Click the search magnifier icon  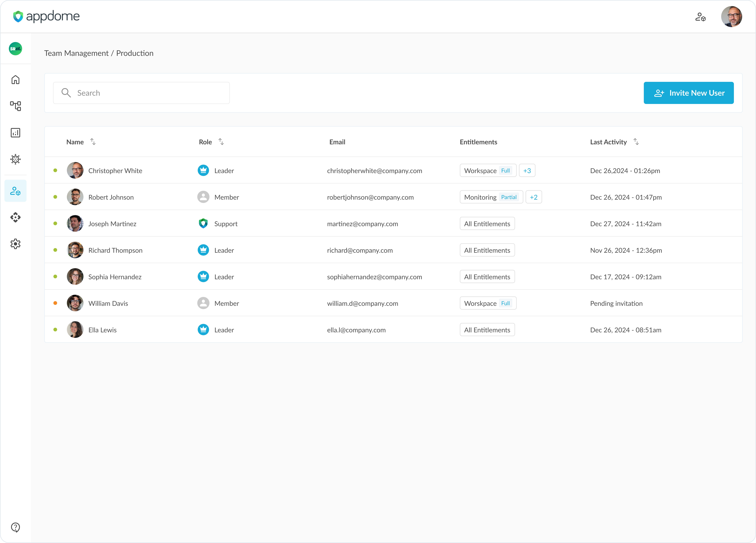pos(66,93)
